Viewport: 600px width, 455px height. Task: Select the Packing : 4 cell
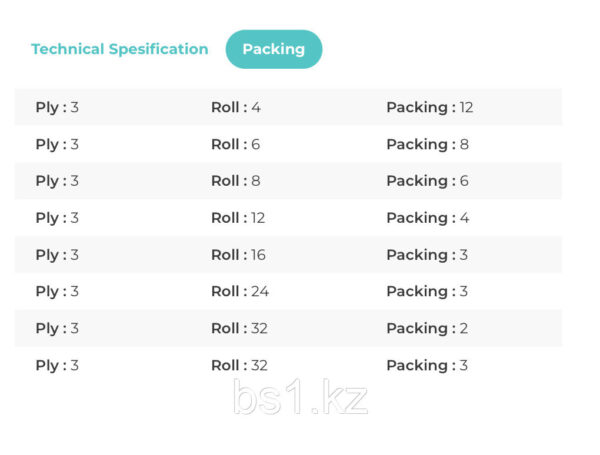pyautogui.click(x=428, y=218)
